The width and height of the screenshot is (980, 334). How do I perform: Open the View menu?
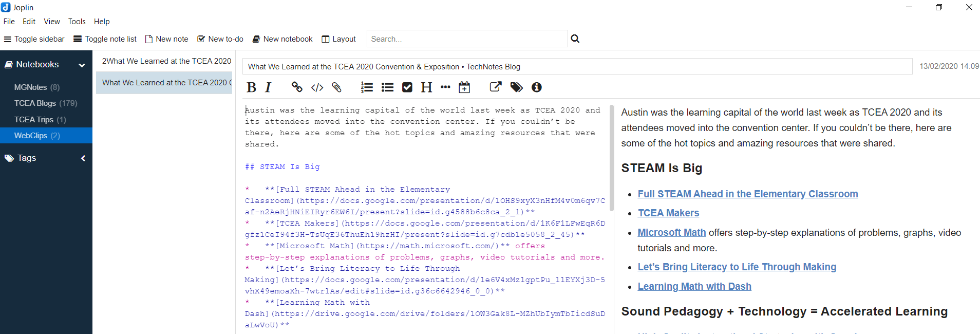52,22
